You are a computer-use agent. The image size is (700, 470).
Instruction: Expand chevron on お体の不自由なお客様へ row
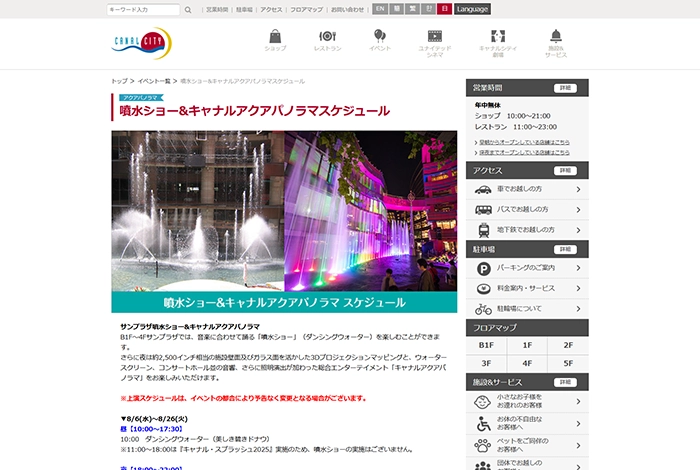click(579, 424)
